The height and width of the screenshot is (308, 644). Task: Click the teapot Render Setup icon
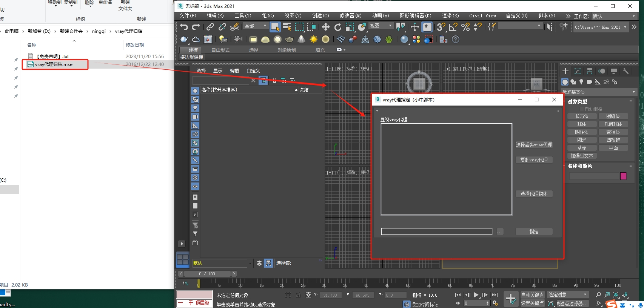183,39
